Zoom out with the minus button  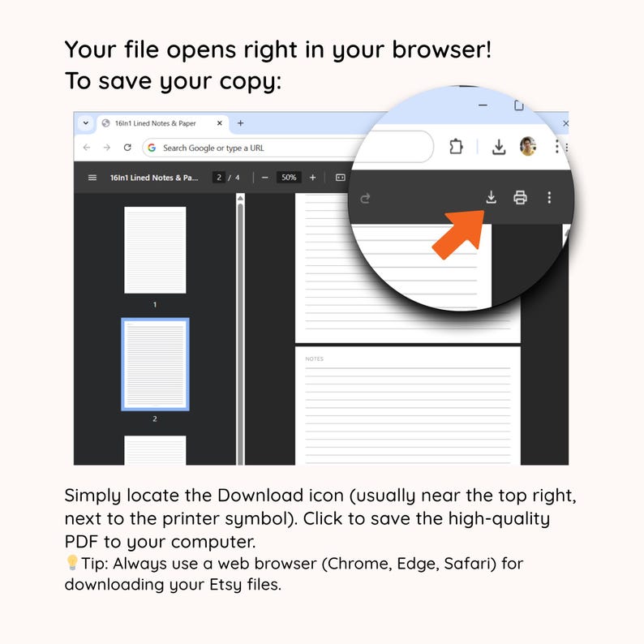pos(265,178)
